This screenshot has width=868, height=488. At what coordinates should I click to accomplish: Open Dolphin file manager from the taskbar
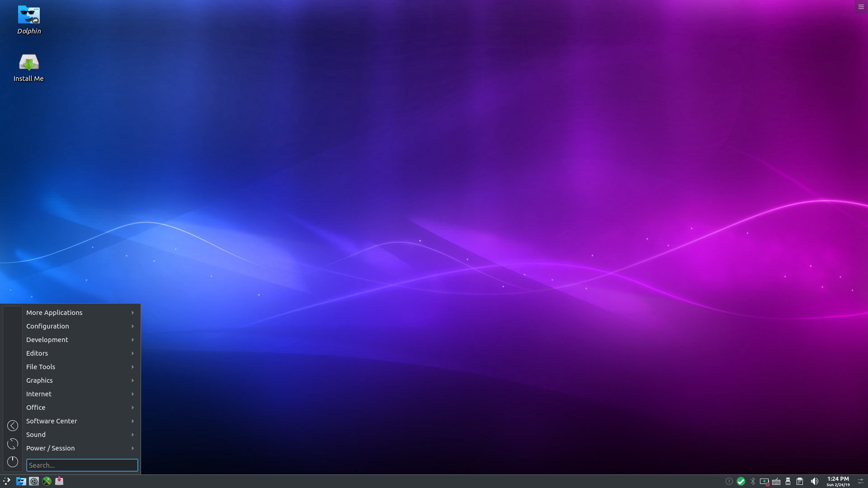(21, 481)
